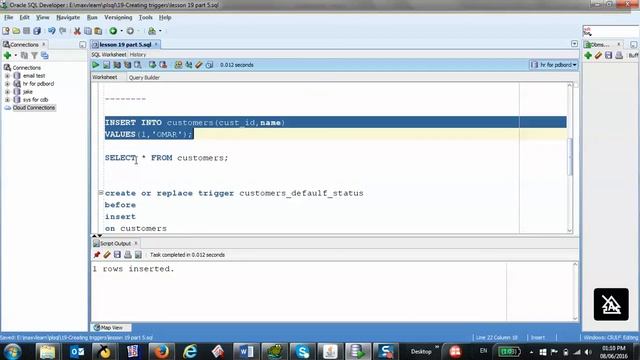Open the Edit menu

click(24, 18)
